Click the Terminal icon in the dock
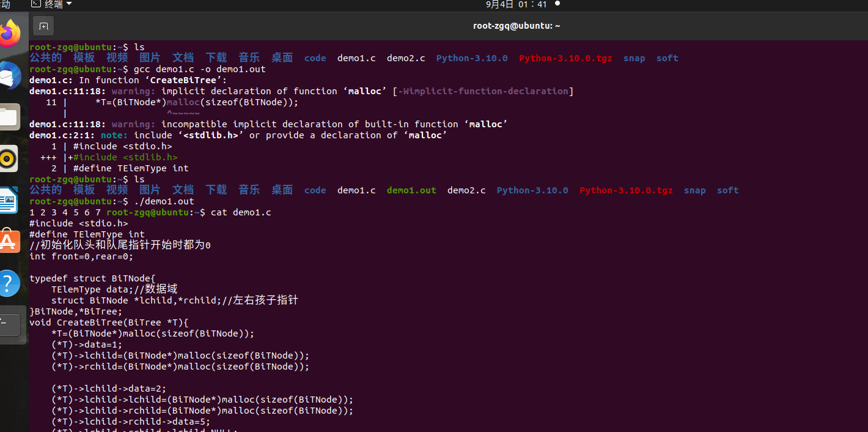The height and width of the screenshot is (432, 868). click(x=10, y=324)
